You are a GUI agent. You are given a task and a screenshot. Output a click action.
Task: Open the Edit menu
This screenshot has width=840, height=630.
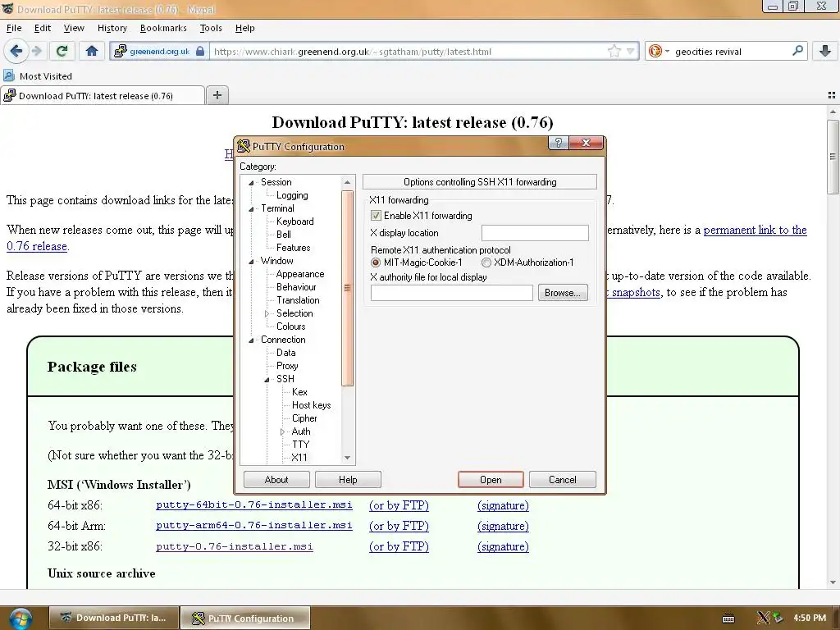point(43,28)
